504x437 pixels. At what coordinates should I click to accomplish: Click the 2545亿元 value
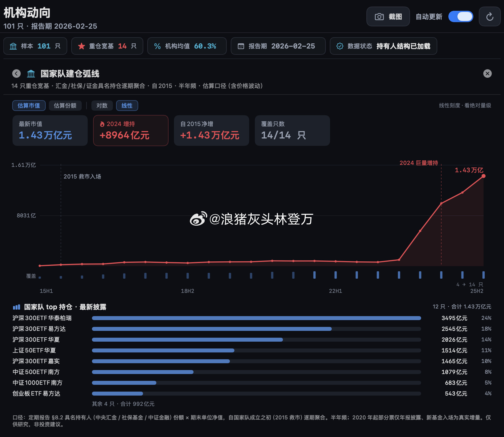454,329
